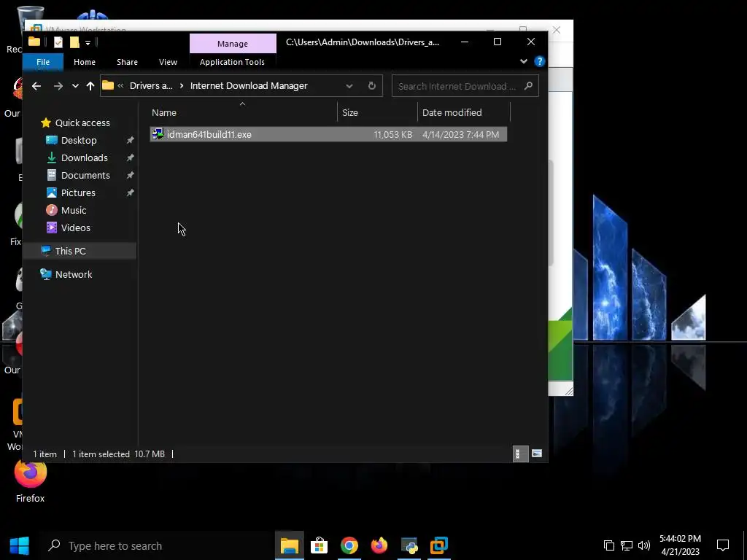Open the Python taskbar icon
Image resolution: width=747 pixels, height=560 pixels.
[x=409, y=545]
